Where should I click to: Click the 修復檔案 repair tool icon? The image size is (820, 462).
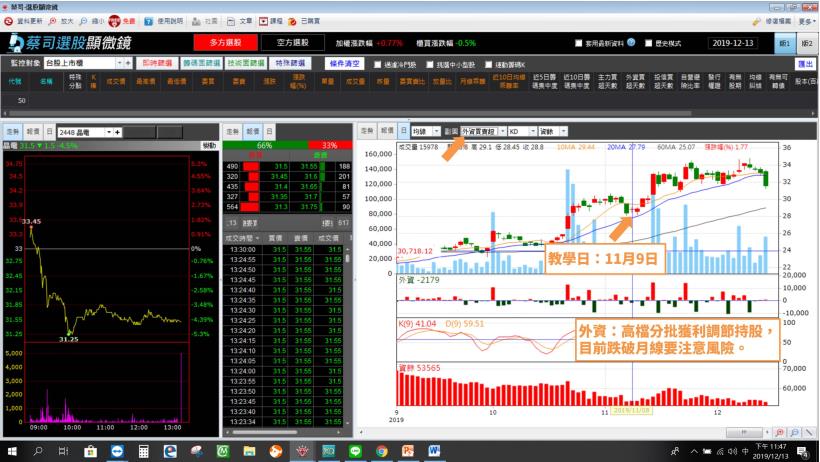click(756, 21)
